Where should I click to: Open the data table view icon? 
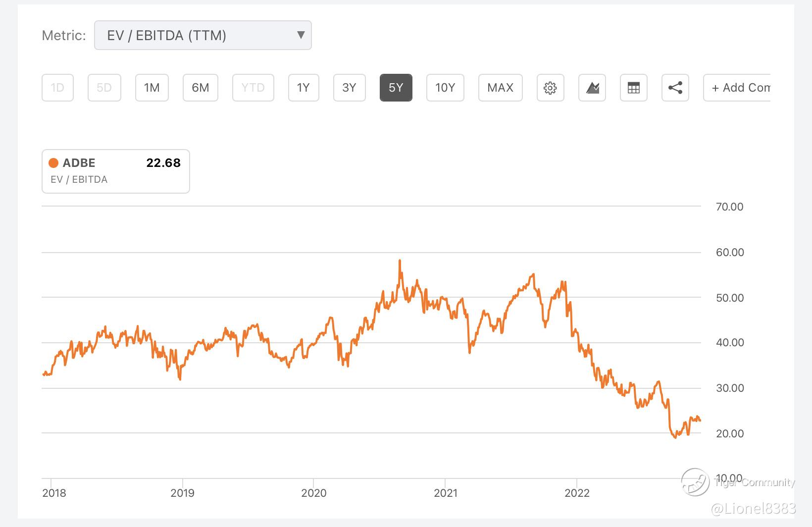pyautogui.click(x=634, y=88)
